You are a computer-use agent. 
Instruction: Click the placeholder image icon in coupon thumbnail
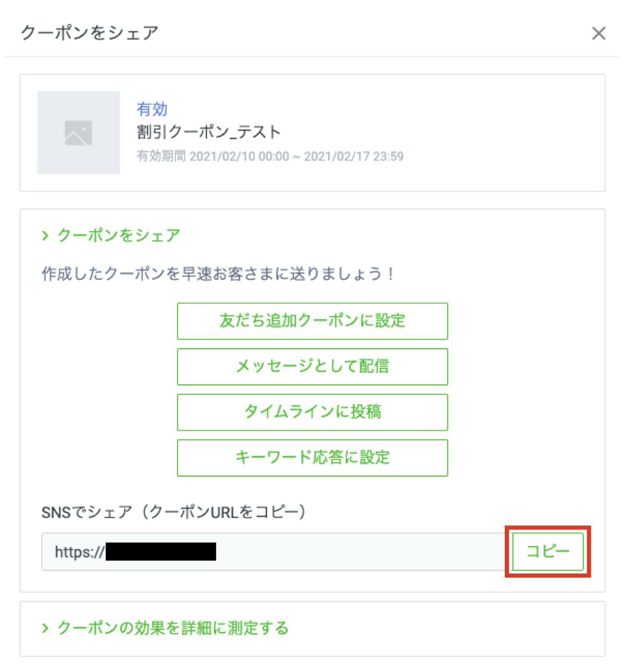[78, 133]
